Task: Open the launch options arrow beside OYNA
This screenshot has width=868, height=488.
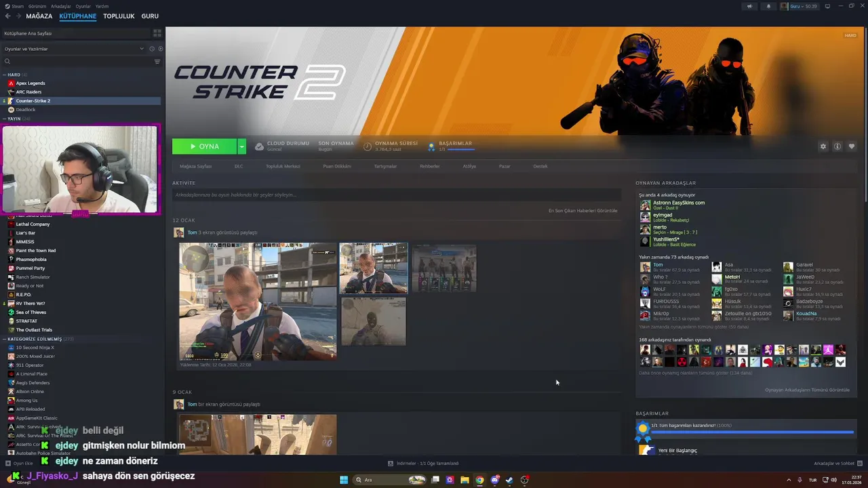Action: [x=241, y=146]
